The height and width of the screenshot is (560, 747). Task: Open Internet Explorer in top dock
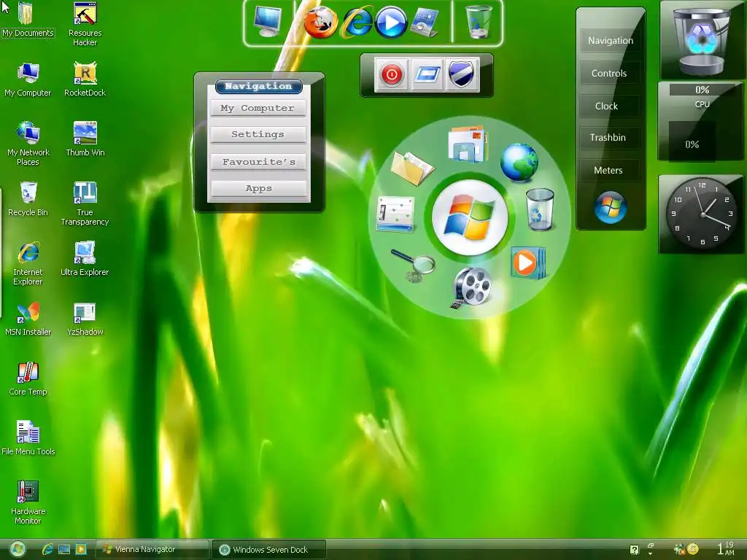[x=356, y=22]
